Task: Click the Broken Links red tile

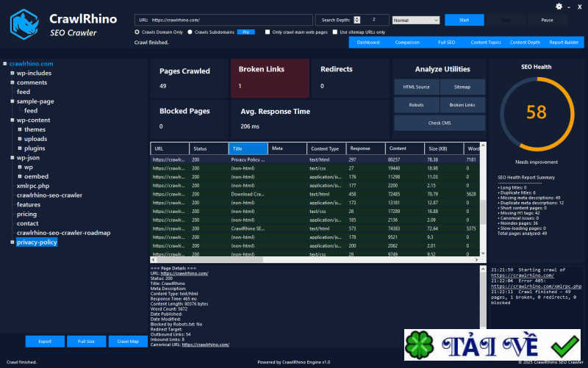Action: click(269, 78)
